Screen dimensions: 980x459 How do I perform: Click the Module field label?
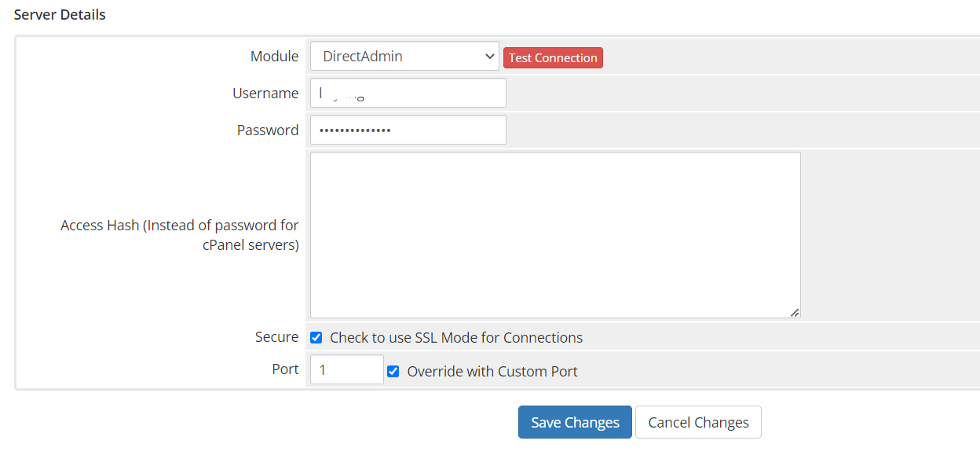(x=274, y=57)
